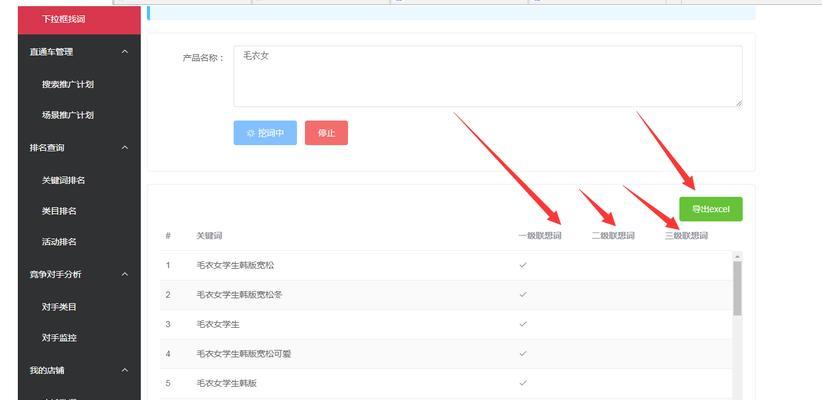
Task: Select keyword 毛衣女学生韩版宽松可爱
Action: tap(244, 354)
